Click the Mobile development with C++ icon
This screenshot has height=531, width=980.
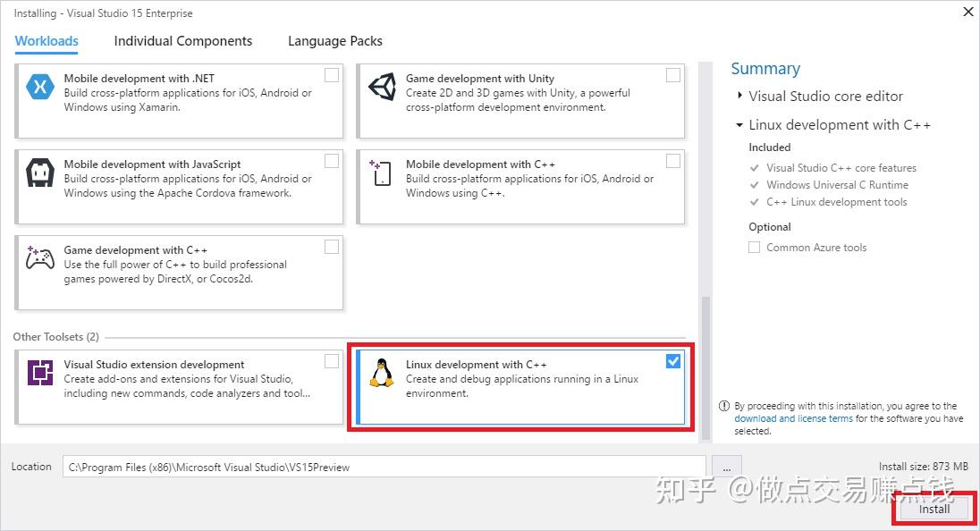click(x=380, y=175)
